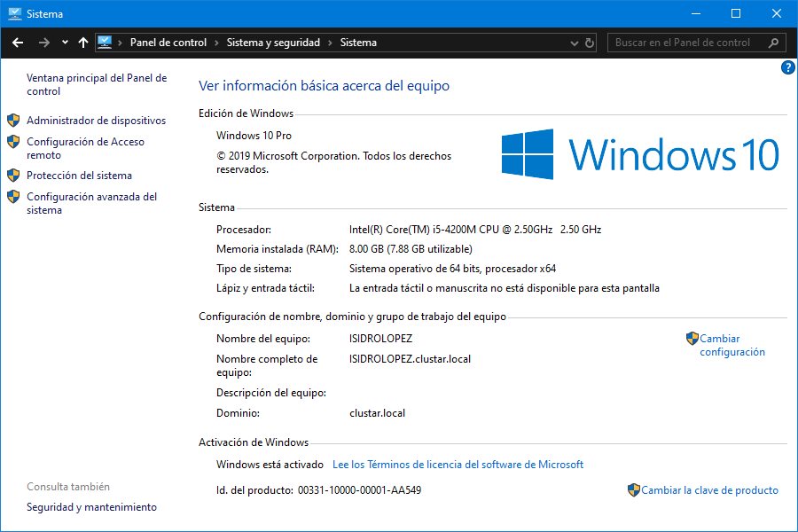
Task: Click shield icon beside Administrador de dispositivos
Action: click(x=13, y=121)
